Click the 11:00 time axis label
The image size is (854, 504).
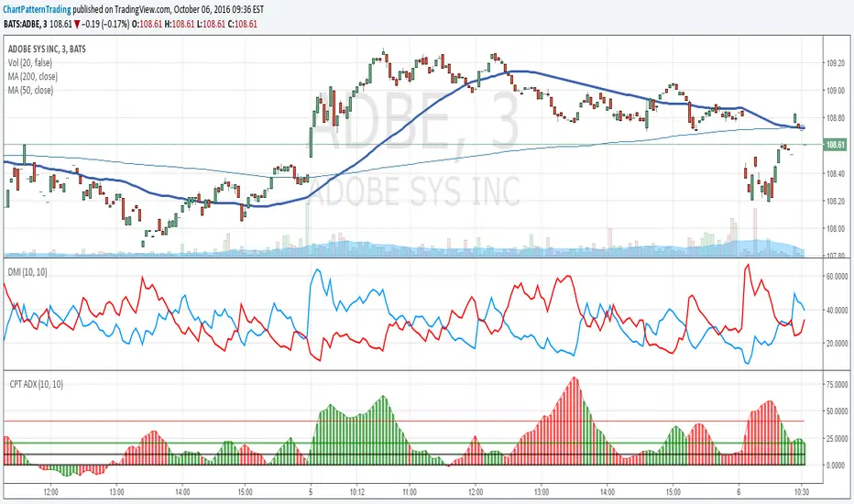pos(410,492)
